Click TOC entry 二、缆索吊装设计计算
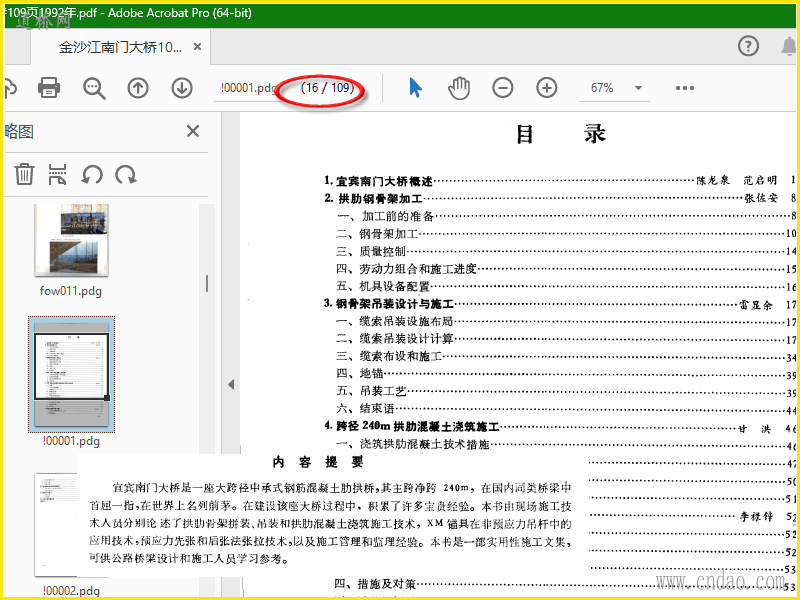 click(x=394, y=338)
